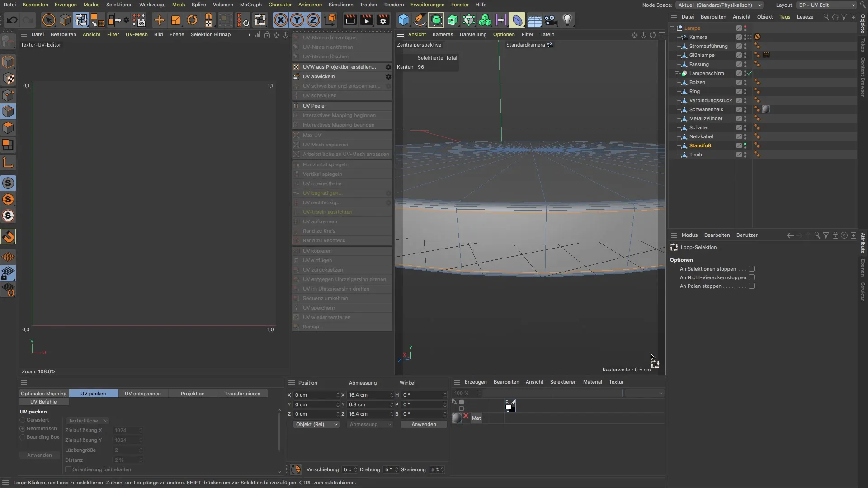Screen dimensions: 868x488
Task: Open the Abmessung dropdown in coordinates
Action: click(370, 424)
